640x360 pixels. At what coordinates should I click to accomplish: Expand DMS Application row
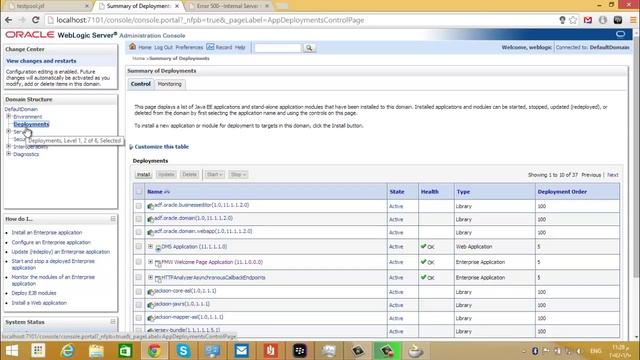click(150, 246)
